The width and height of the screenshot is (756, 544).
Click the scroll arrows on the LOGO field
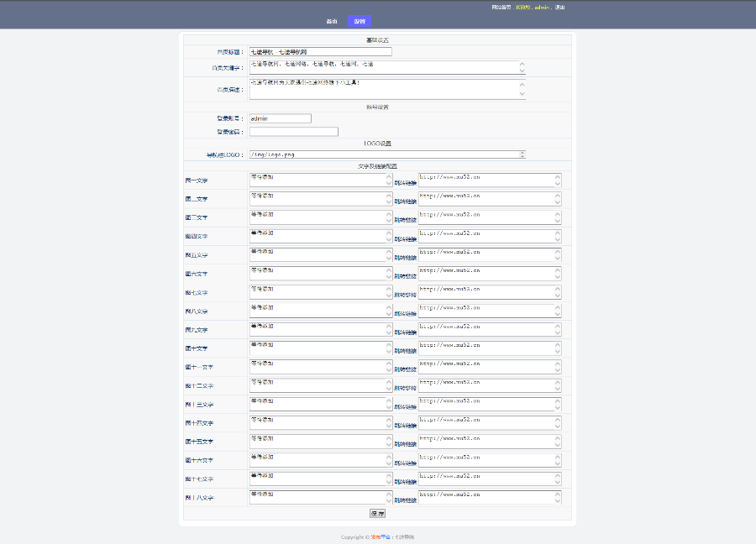[x=522, y=154]
